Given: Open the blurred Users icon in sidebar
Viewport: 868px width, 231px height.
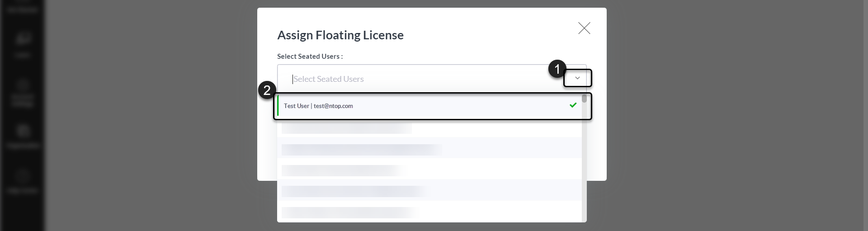Looking at the screenshot, I should (23, 44).
